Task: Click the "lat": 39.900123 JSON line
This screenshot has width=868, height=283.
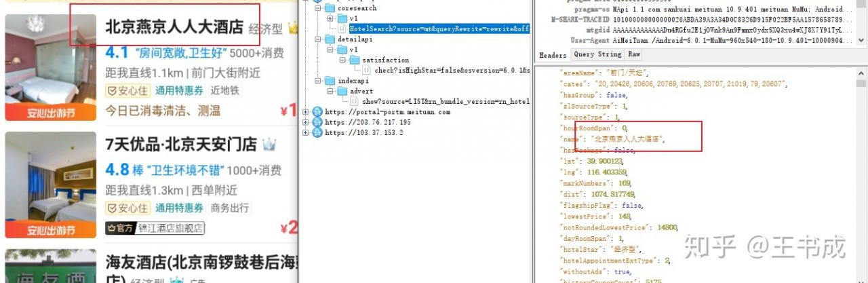Action: (x=591, y=161)
